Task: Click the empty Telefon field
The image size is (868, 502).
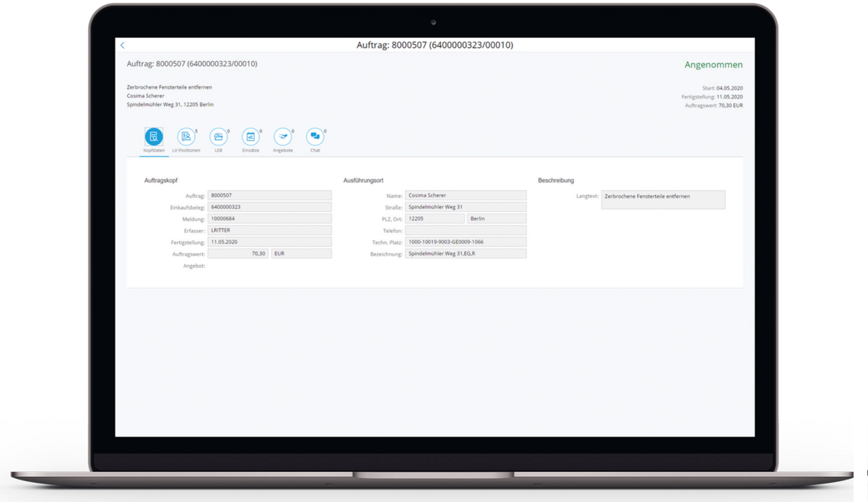Action: 465,230
